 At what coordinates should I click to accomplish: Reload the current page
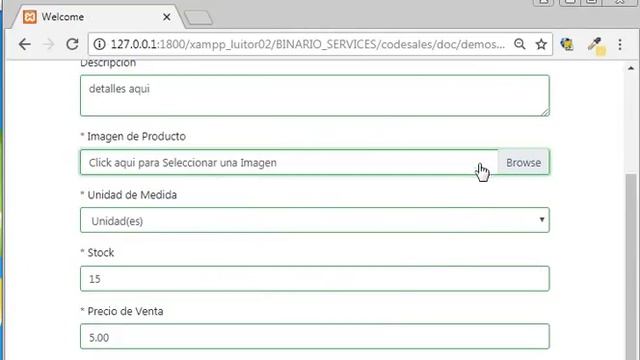72,44
